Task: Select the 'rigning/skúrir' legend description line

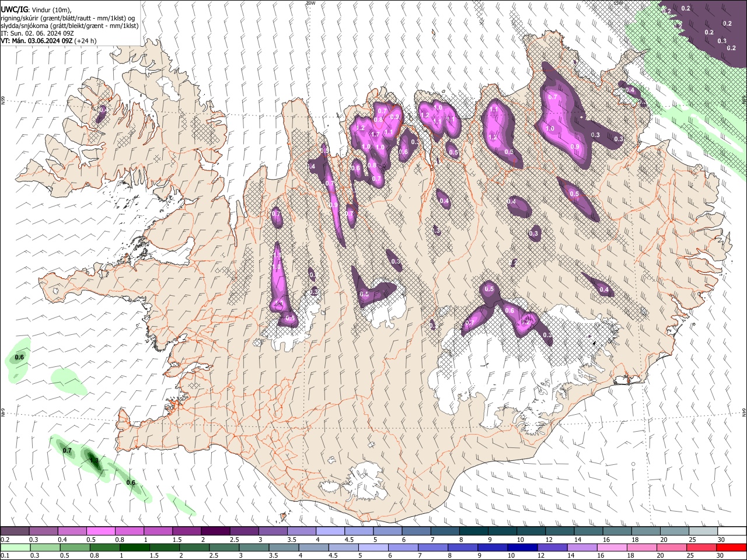Action: pyautogui.click(x=68, y=18)
